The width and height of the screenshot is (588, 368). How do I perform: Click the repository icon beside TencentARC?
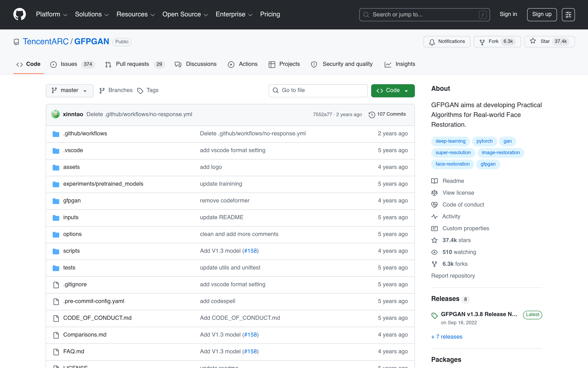pyautogui.click(x=16, y=42)
